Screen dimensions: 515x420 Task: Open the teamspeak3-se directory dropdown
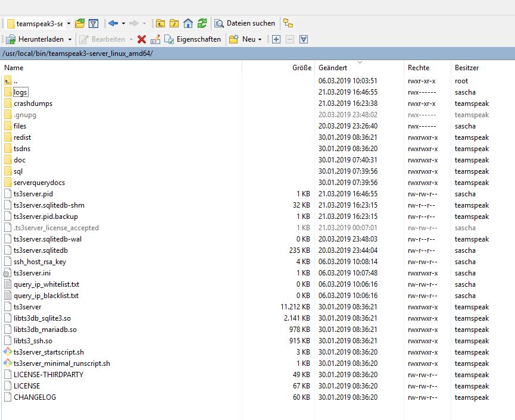[x=68, y=24]
